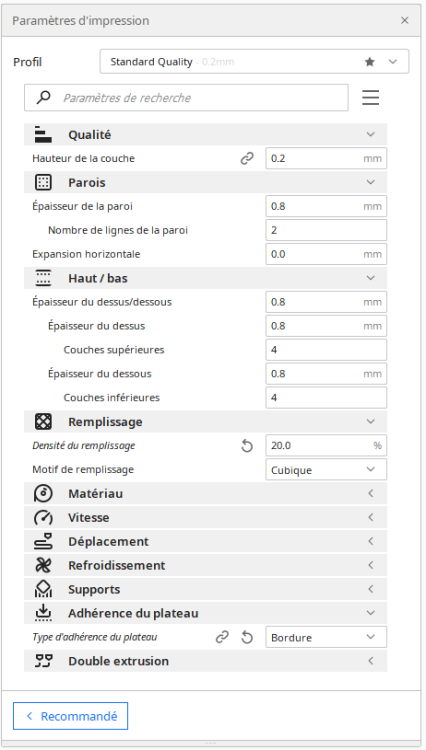Click the star icon in the profile selector
The image size is (426, 750).
[x=370, y=62]
